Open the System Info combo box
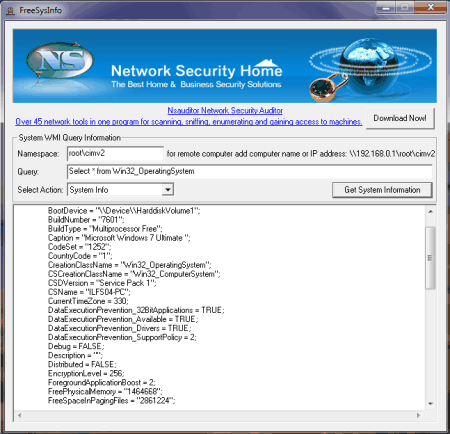450x434 pixels. pos(120,190)
